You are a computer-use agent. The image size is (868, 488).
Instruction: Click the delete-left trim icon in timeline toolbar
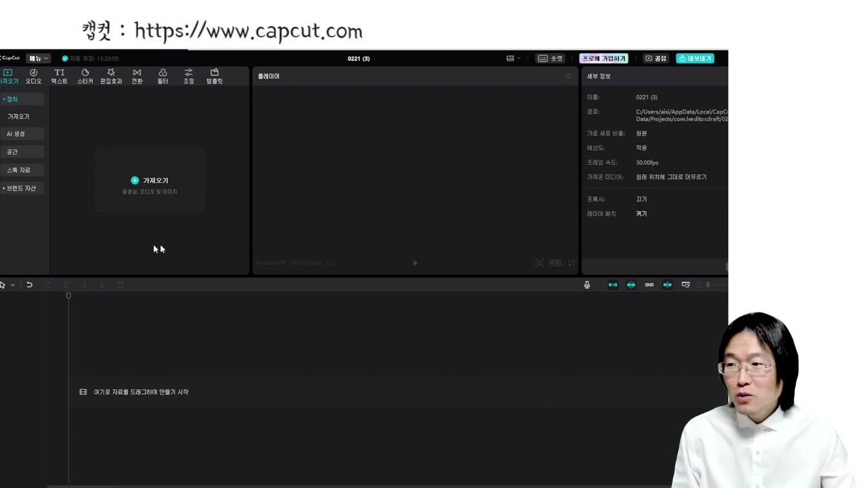84,285
